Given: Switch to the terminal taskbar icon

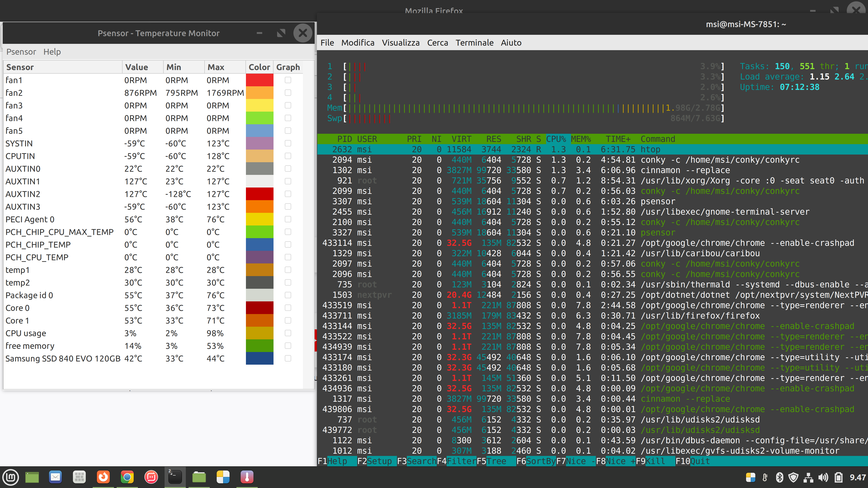Looking at the screenshot, I should pos(175,477).
